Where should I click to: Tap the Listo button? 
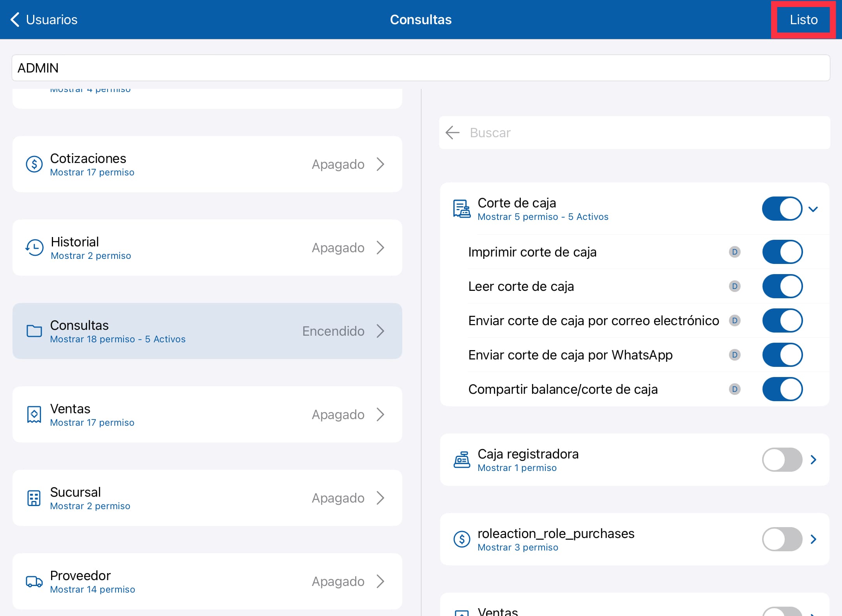pyautogui.click(x=803, y=19)
